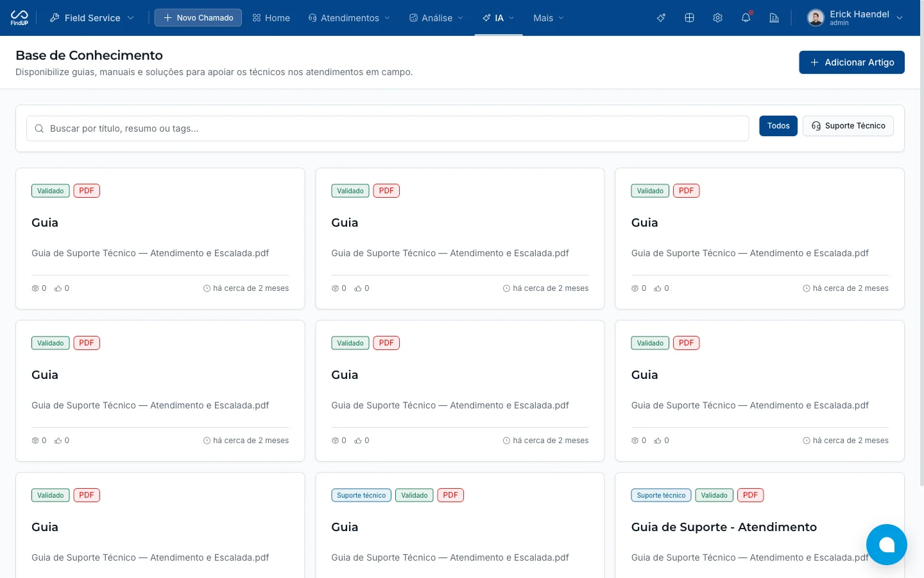Click the sparkle AI assistant icon

(661, 18)
